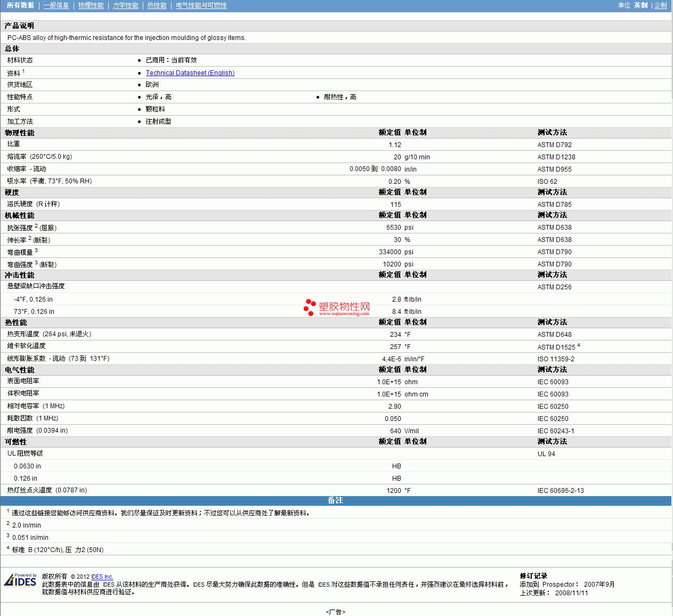Click last updated date 2008/11/11
This screenshot has width=673, height=616.
[572, 593]
